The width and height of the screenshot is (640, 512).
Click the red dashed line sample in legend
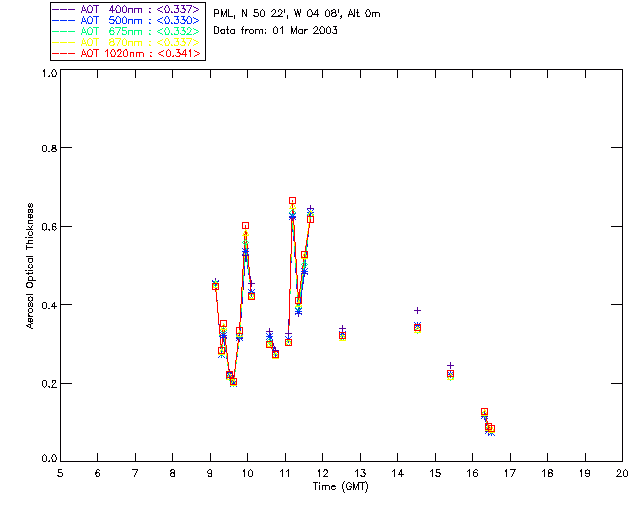[x=64, y=53]
